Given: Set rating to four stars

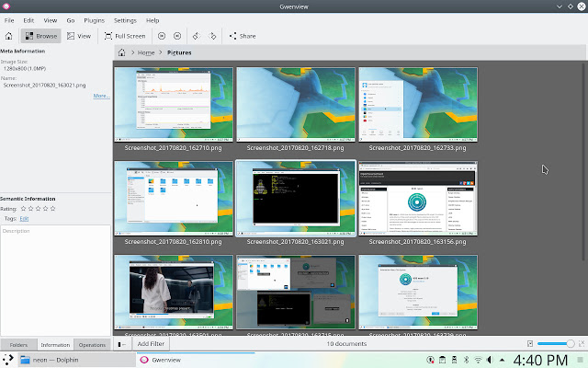Looking at the screenshot, I should 45,209.
